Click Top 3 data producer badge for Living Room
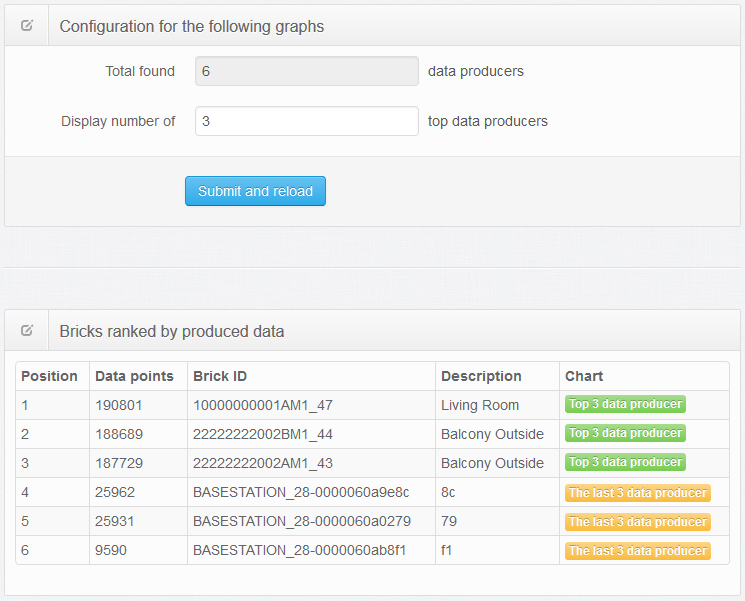This screenshot has width=745, height=601. (x=625, y=404)
